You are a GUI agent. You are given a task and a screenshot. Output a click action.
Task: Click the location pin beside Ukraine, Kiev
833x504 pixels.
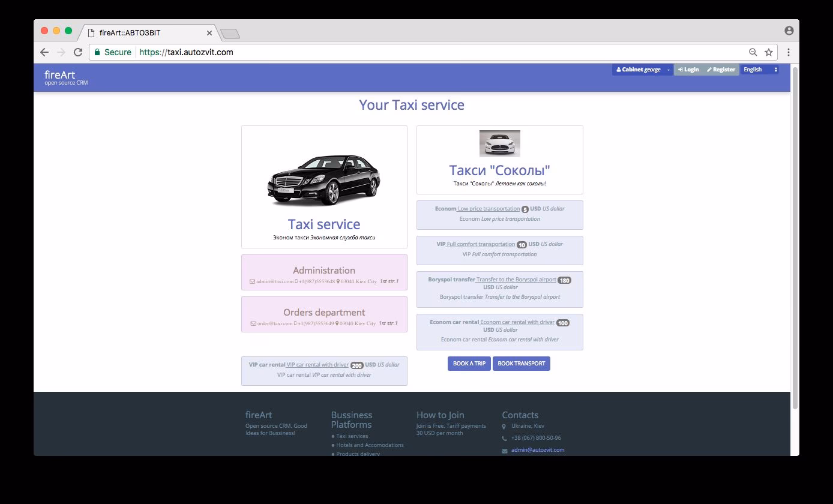pos(504,426)
